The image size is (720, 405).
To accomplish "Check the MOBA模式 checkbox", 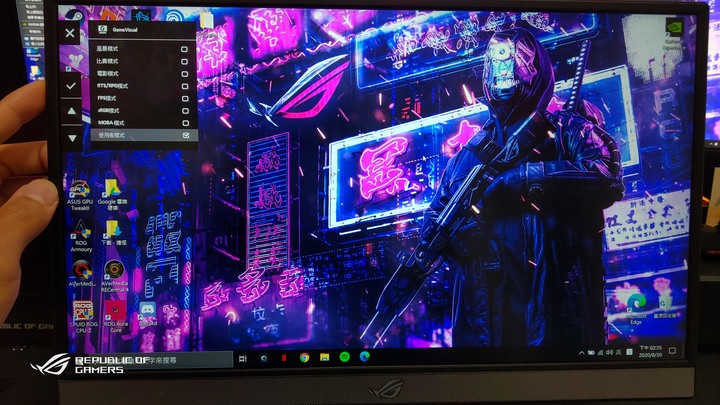I will tap(186, 123).
